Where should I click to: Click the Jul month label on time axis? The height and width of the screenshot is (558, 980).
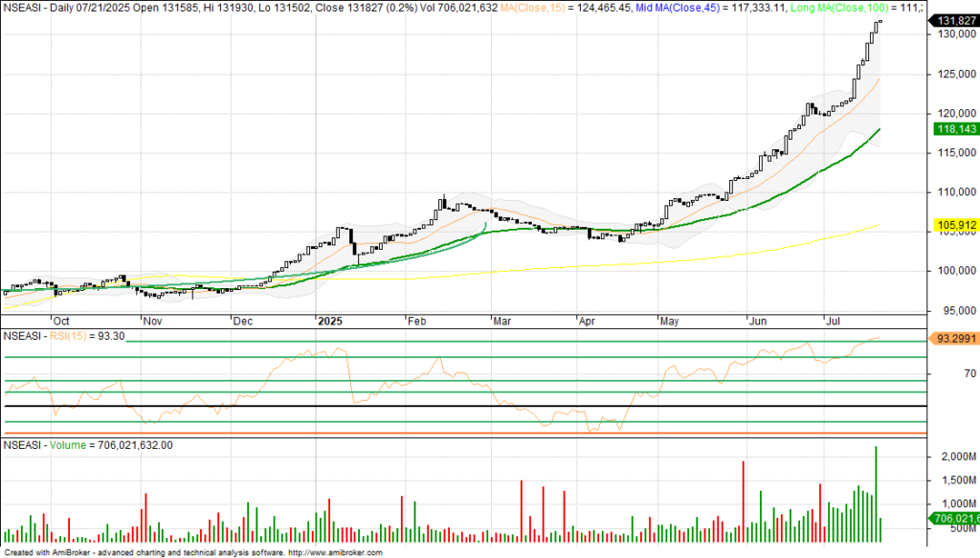pyautogui.click(x=831, y=322)
